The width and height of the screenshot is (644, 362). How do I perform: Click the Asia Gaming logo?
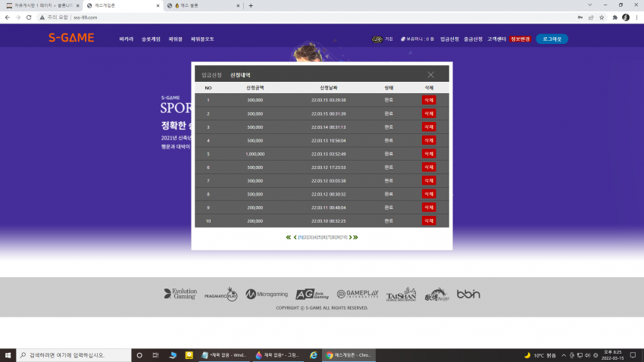point(312,294)
